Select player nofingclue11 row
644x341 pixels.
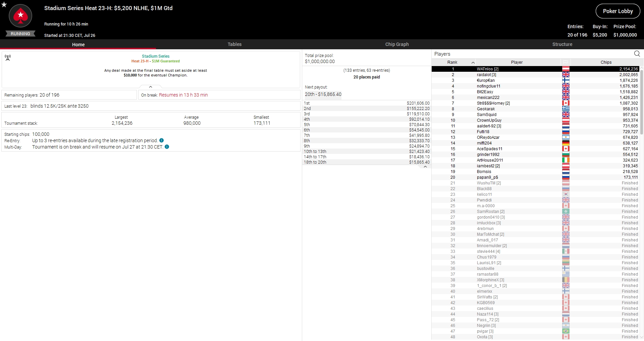coord(536,86)
